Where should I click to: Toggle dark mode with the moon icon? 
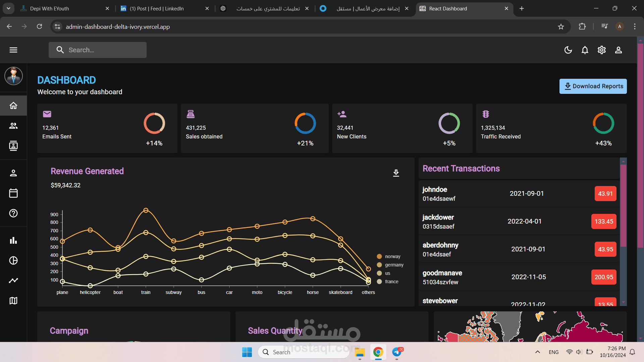pyautogui.click(x=568, y=50)
